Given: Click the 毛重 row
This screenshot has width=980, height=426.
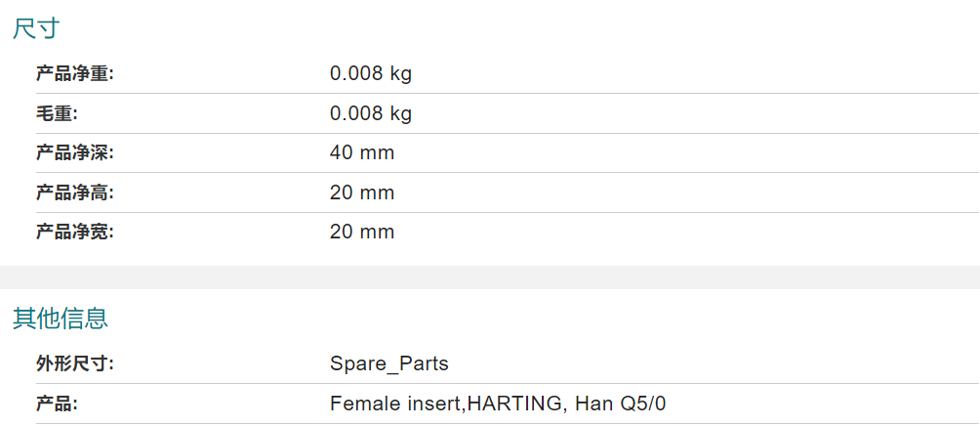Looking at the screenshot, I should [507, 114].
